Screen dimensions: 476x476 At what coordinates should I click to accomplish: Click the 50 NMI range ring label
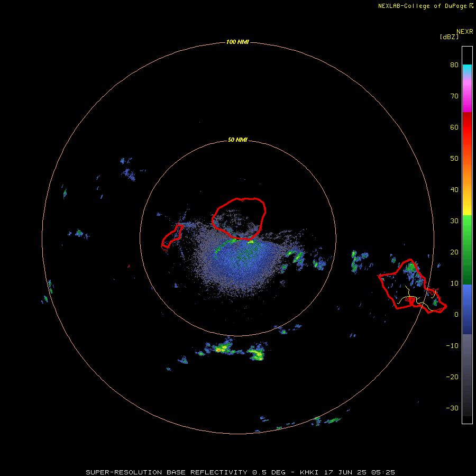[x=237, y=140]
